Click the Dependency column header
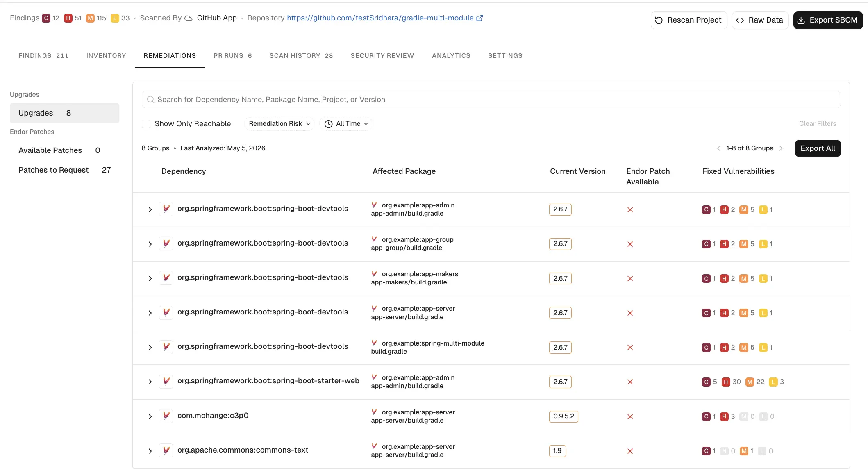This screenshot has height=473, width=868. coord(184,171)
